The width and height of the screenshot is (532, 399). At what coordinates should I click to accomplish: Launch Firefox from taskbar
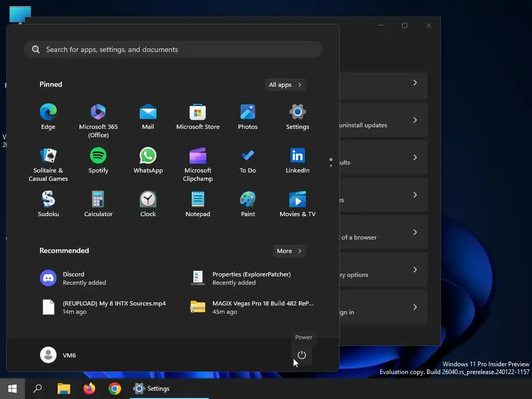point(89,389)
